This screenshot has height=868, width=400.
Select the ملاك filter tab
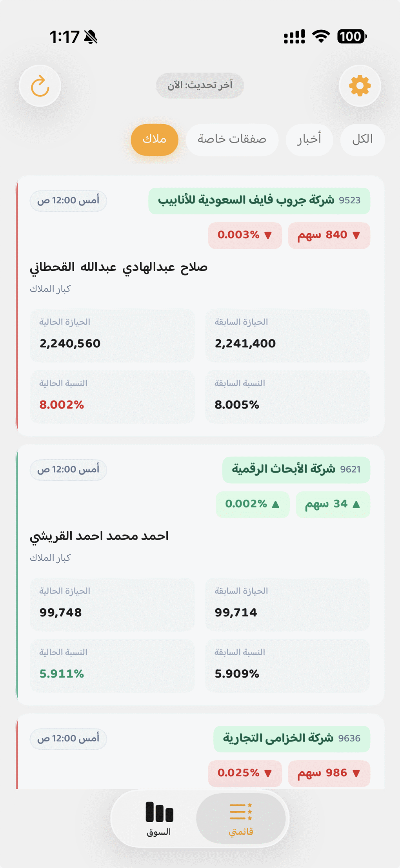click(155, 140)
